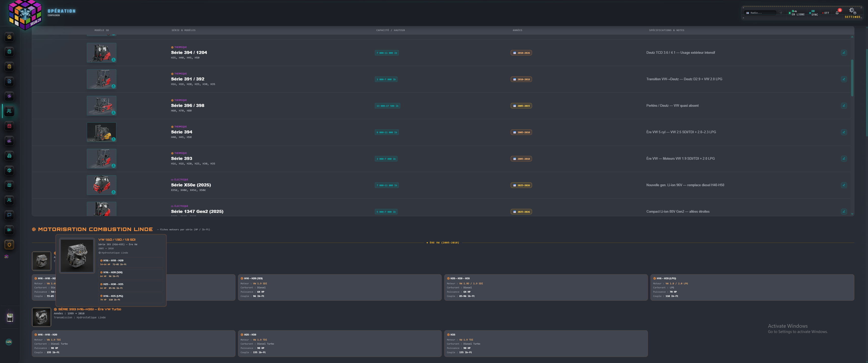
Task: Edit the Série 396 / 398 row
Action: (x=844, y=106)
